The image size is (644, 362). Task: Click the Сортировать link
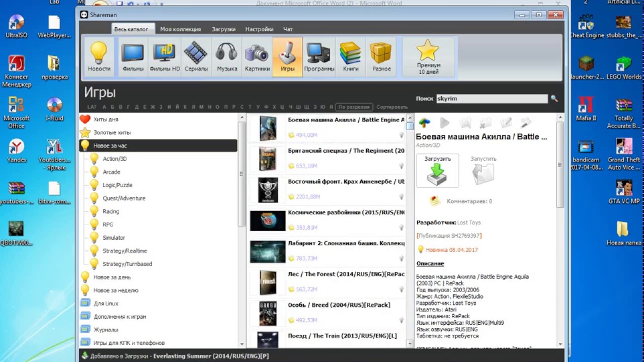(x=392, y=107)
